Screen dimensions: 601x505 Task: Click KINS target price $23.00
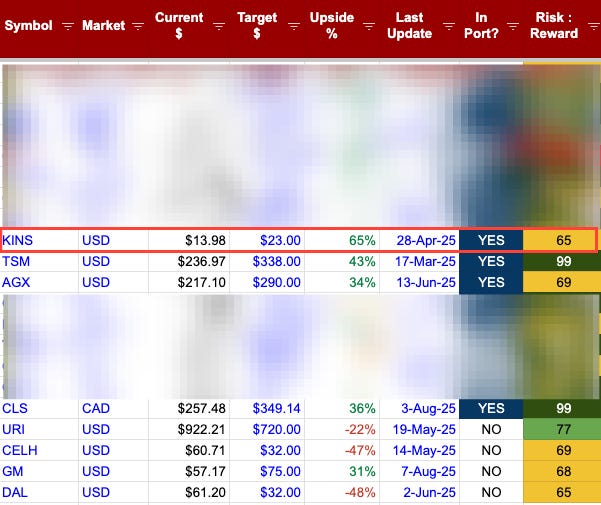(x=267, y=241)
